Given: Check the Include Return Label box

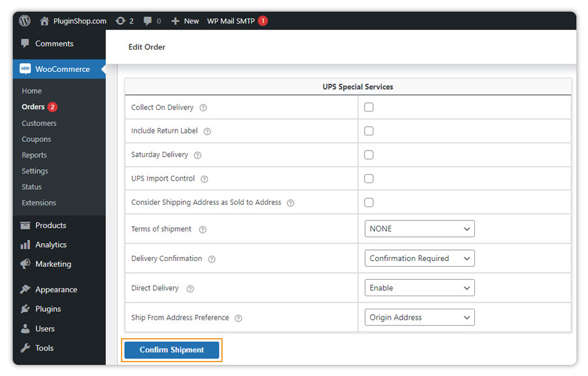Looking at the screenshot, I should (369, 131).
